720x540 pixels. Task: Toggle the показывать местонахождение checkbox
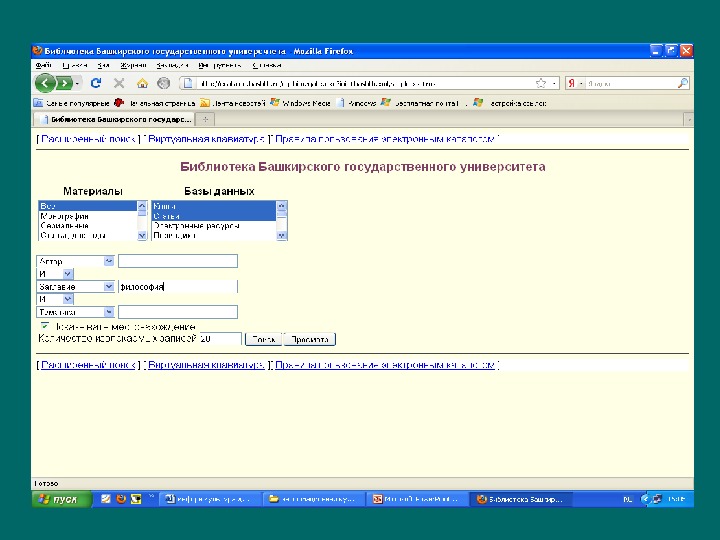tap(45, 326)
